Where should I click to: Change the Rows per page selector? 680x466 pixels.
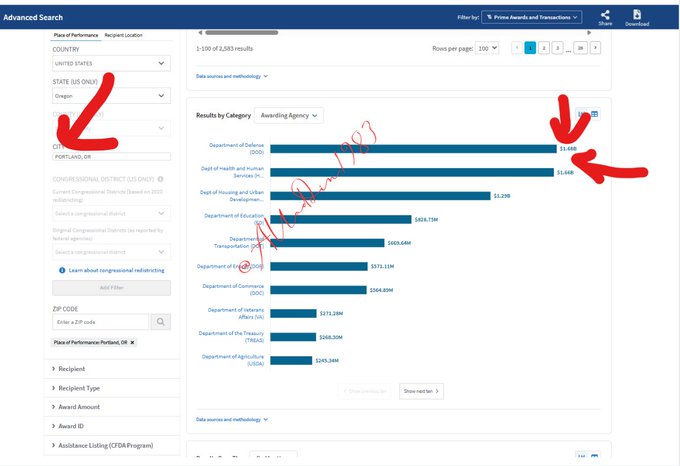pyautogui.click(x=487, y=48)
